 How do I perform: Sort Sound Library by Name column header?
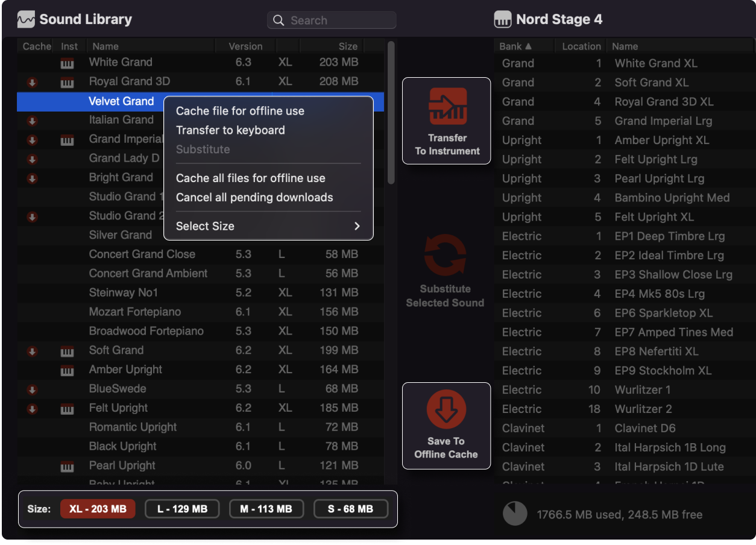point(151,46)
